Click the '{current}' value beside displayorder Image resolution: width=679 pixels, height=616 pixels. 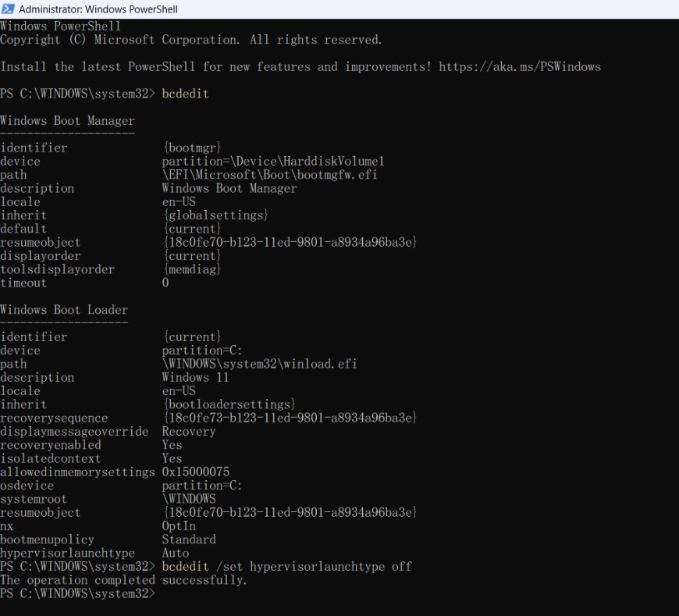point(192,255)
